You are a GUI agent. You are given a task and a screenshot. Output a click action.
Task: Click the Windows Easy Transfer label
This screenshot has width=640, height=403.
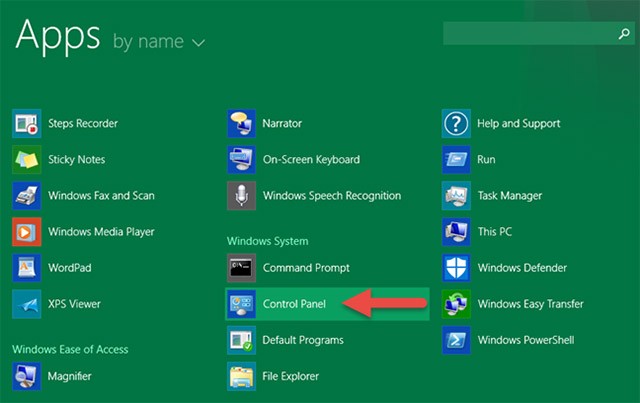530,304
